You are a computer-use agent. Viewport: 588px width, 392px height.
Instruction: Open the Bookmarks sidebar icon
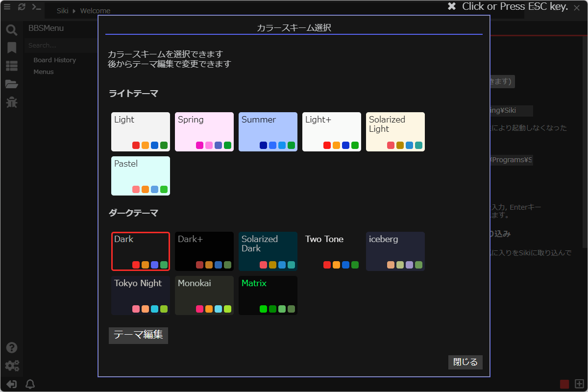(x=11, y=48)
